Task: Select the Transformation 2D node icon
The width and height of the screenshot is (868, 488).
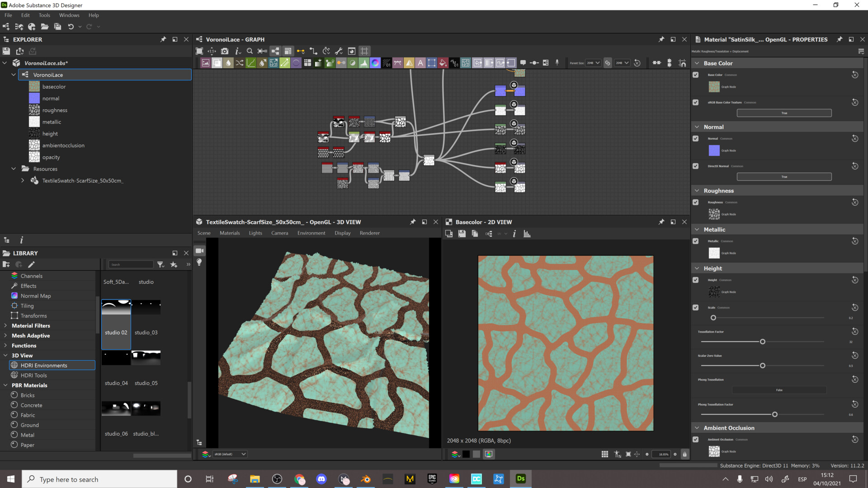Action: click(432, 62)
